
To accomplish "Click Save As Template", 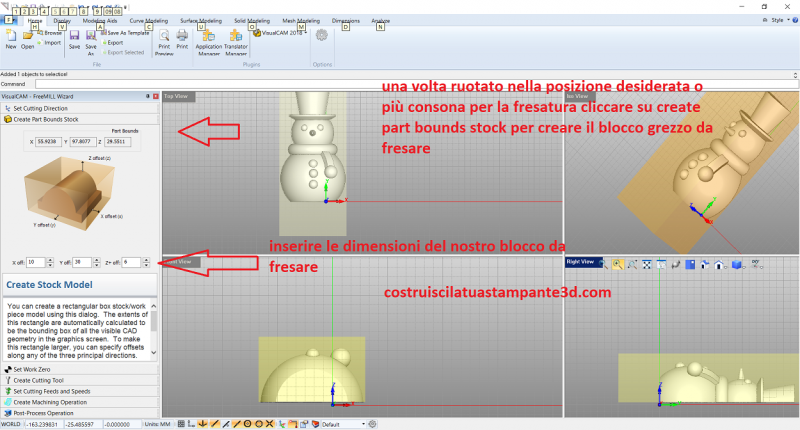I will tap(125, 33).
